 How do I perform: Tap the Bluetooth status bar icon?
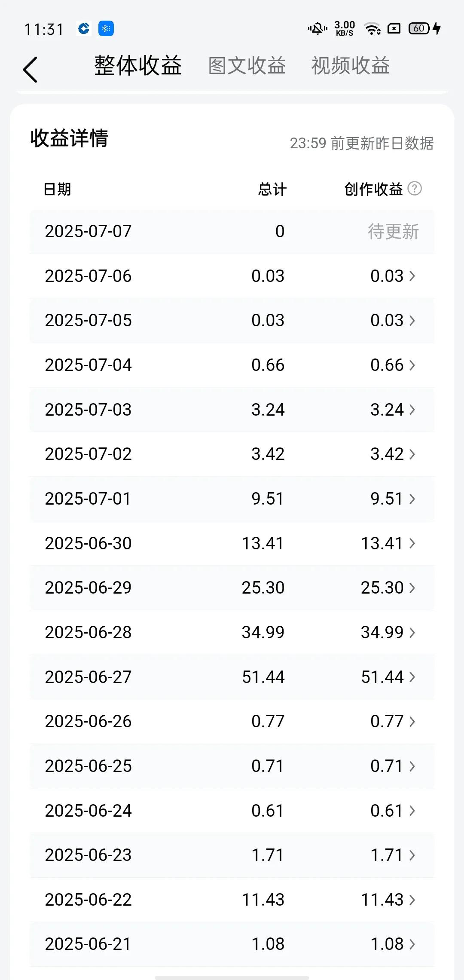point(106,29)
